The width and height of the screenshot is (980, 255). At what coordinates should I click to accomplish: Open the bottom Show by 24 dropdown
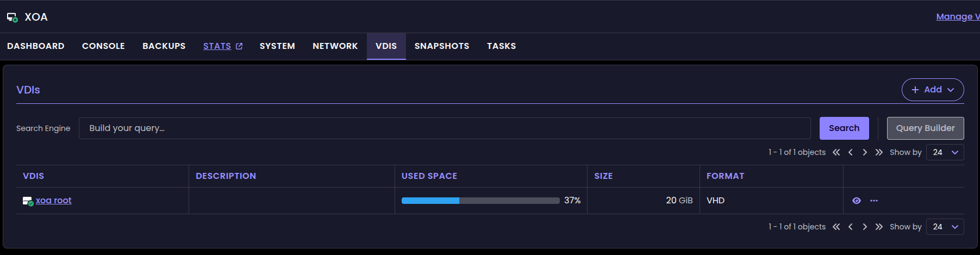pos(945,227)
